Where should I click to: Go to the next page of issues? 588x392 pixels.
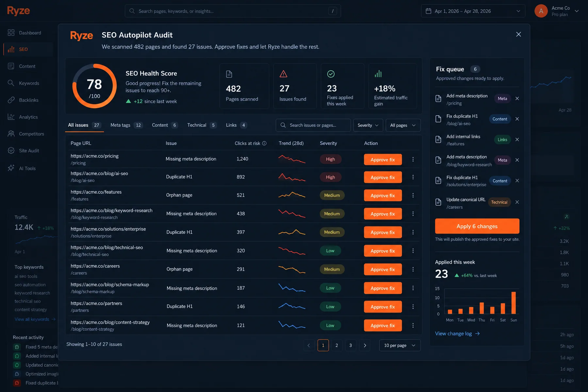[365, 345]
